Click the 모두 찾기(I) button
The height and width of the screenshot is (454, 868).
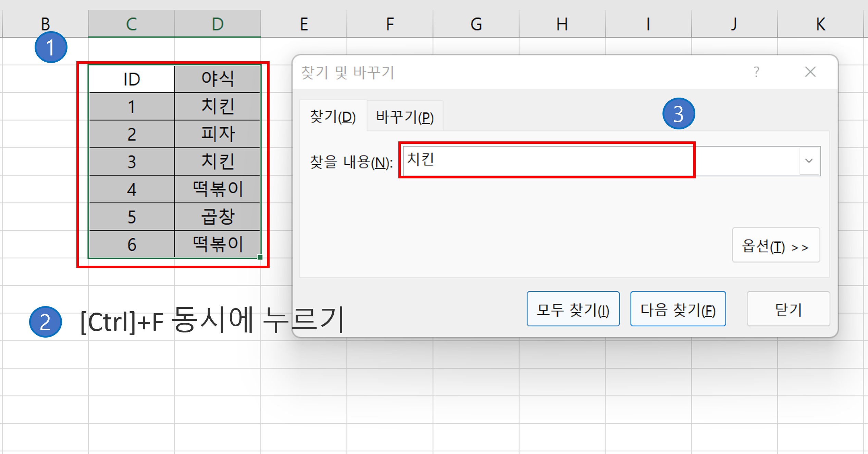(573, 308)
